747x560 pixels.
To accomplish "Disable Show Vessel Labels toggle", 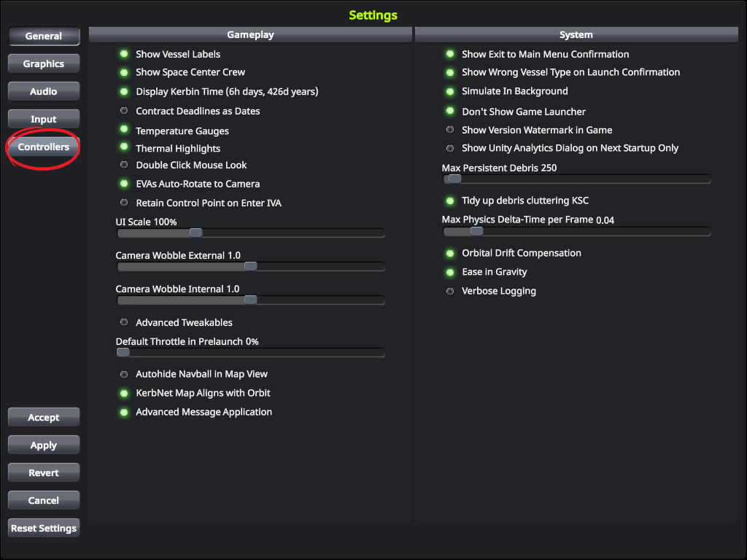I will tap(124, 54).
